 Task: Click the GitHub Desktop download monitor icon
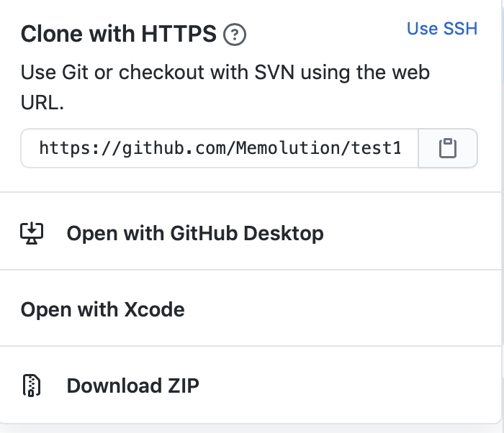pos(32,233)
